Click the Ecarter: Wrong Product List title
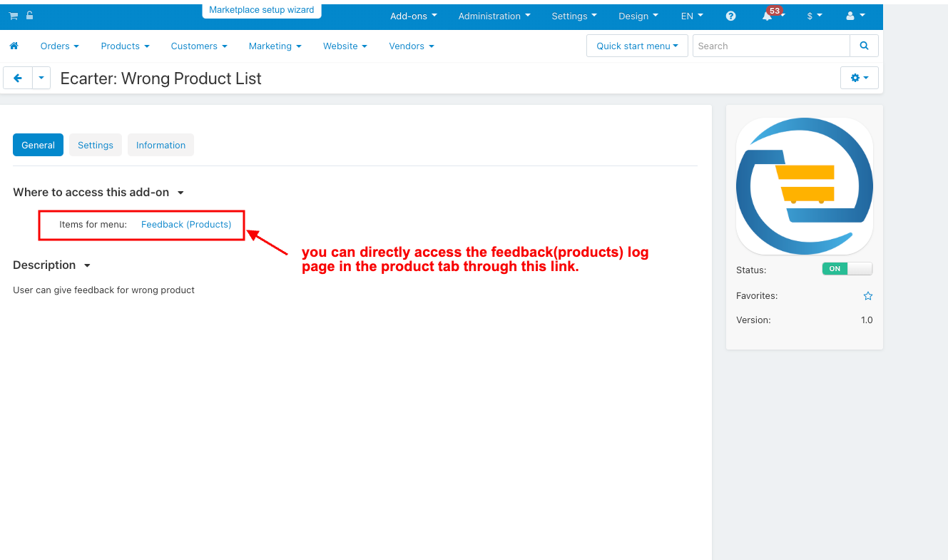Screen dimensions: 948x560 [161, 78]
